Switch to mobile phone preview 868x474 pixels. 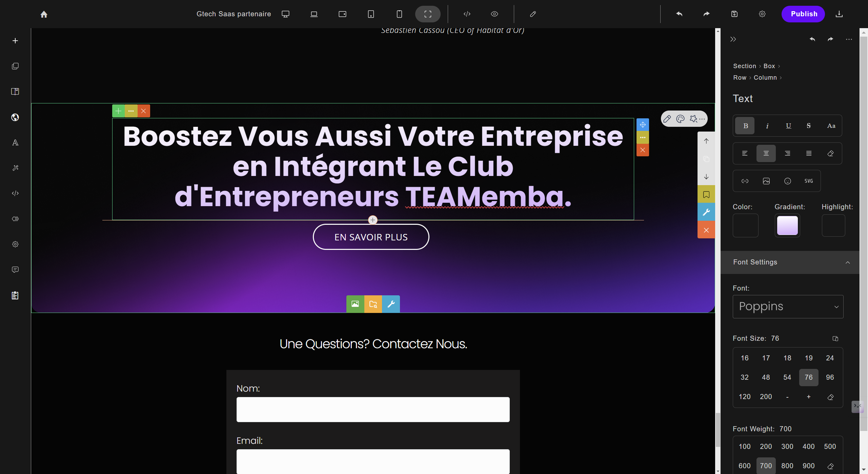pos(399,14)
